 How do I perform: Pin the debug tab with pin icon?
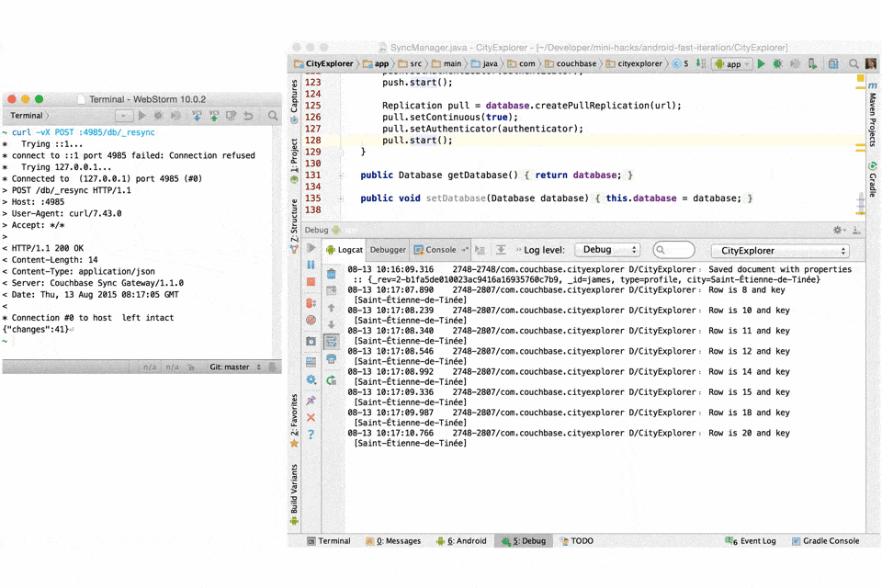[x=311, y=400]
